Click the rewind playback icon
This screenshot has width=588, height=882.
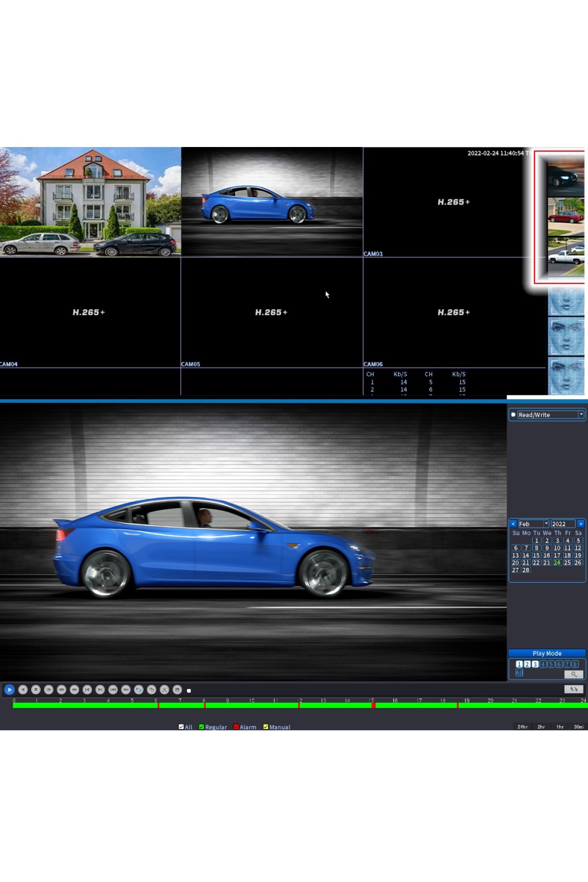pyautogui.click(x=61, y=689)
